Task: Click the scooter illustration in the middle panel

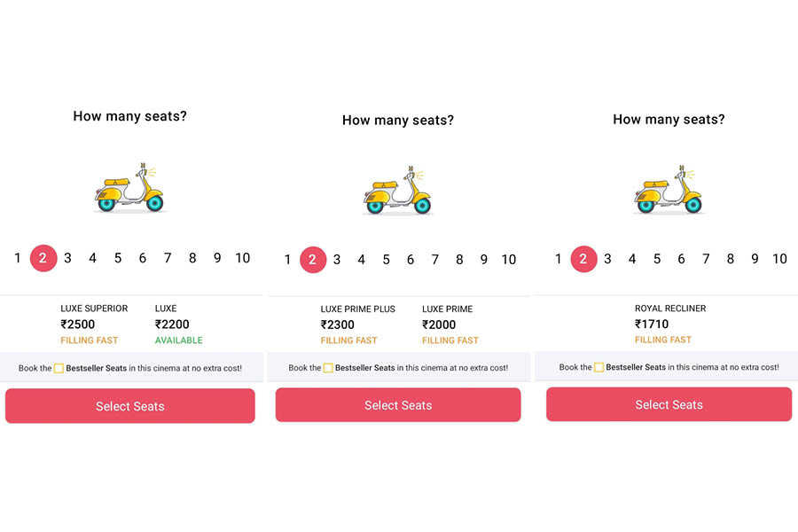Action: pyautogui.click(x=397, y=191)
